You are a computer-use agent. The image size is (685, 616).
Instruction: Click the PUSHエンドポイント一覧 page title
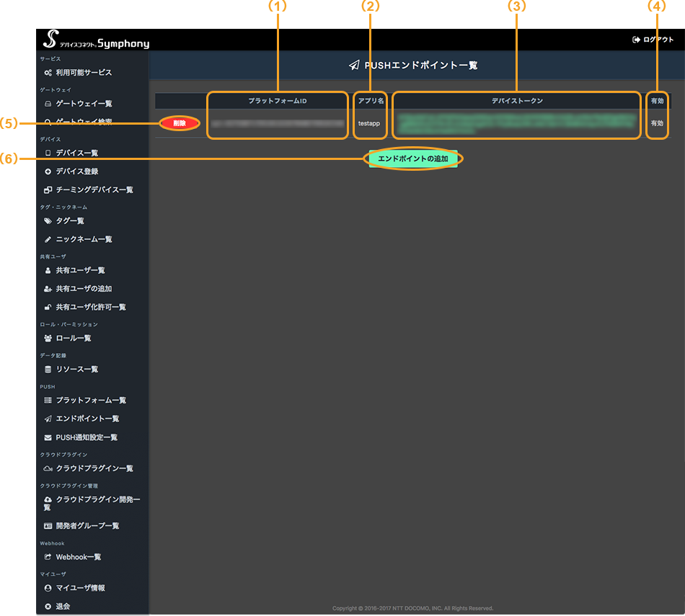click(x=421, y=66)
